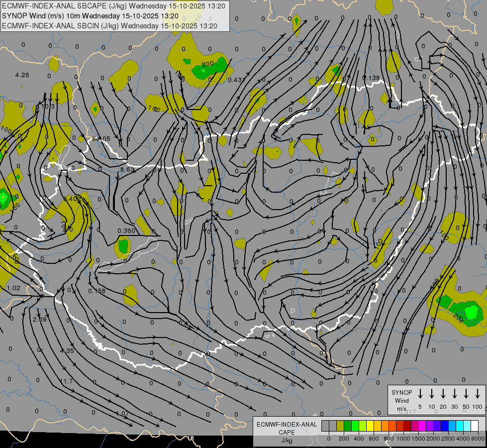Pick the yellow-green CAPE legend swatch
The width and height of the screenshot is (487, 448).
[363, 426]
